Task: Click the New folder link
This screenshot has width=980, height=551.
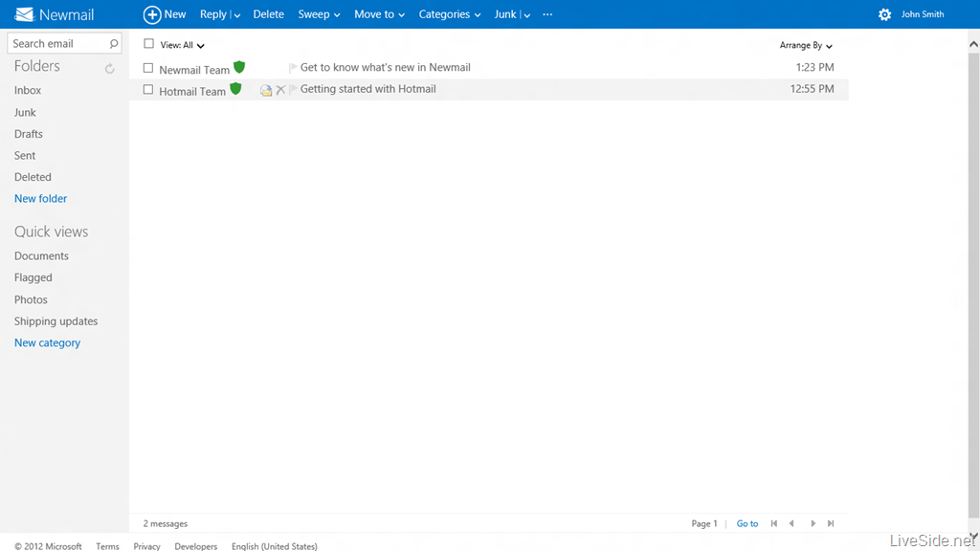Action: point(41,199)
